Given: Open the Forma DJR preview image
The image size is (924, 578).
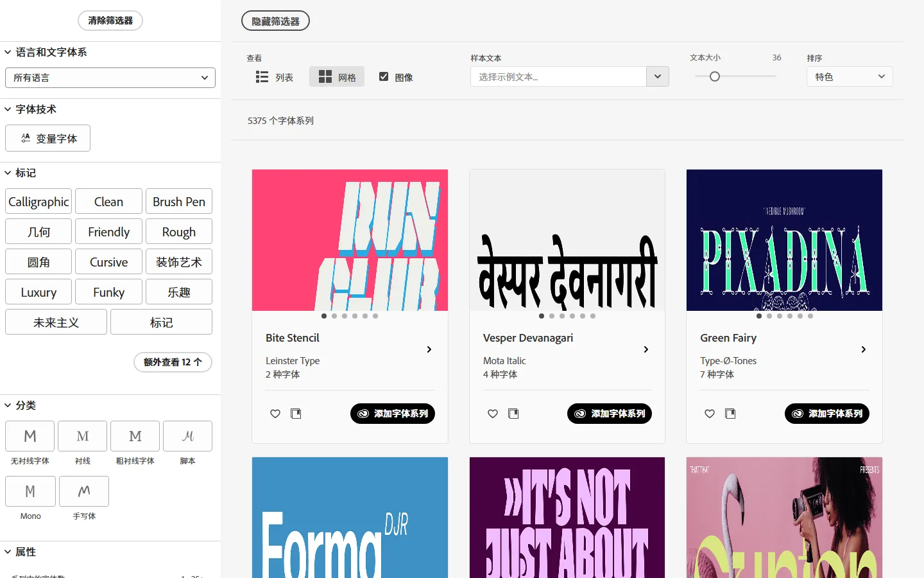Looking at the screenshot, I should 350,518.
